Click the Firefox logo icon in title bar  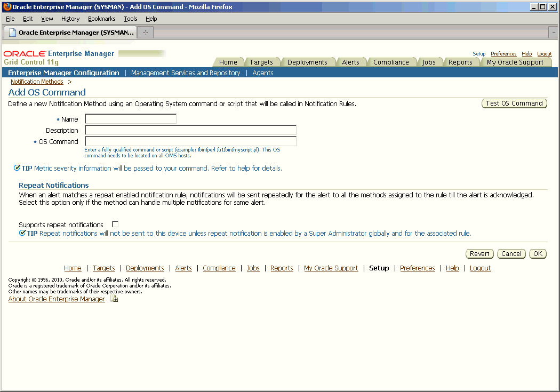pyautogui.click(x=7, y=6)
